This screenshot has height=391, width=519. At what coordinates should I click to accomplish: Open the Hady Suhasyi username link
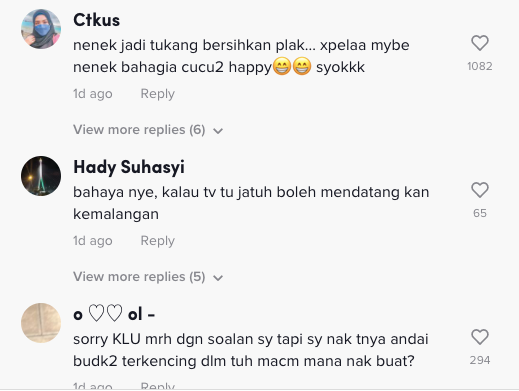click(129, 167)
